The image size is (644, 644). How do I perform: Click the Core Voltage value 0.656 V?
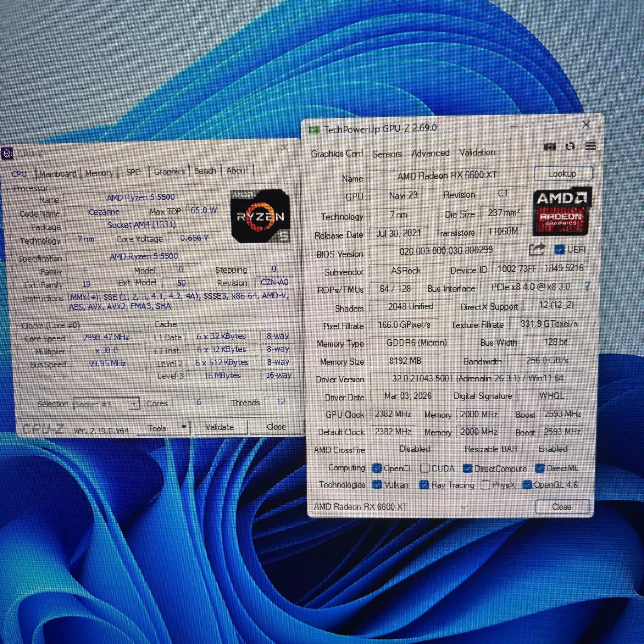(194, 238)
